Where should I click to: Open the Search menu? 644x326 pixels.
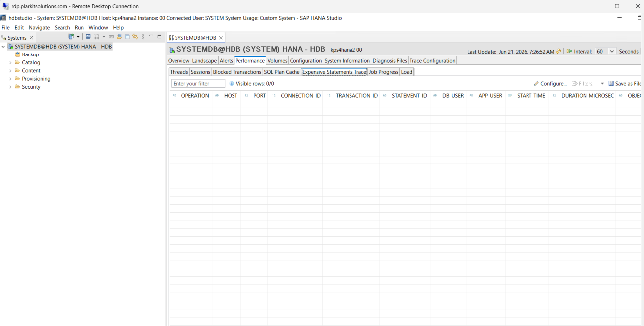[62, 28]
